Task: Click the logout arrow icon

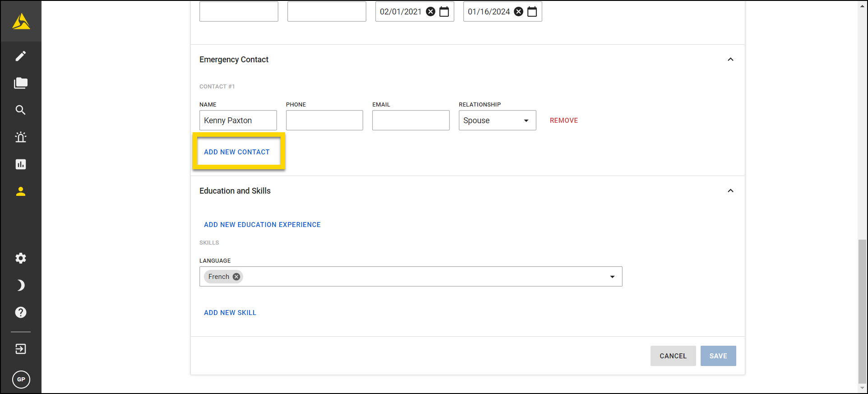Action: (x=21, y=349)
